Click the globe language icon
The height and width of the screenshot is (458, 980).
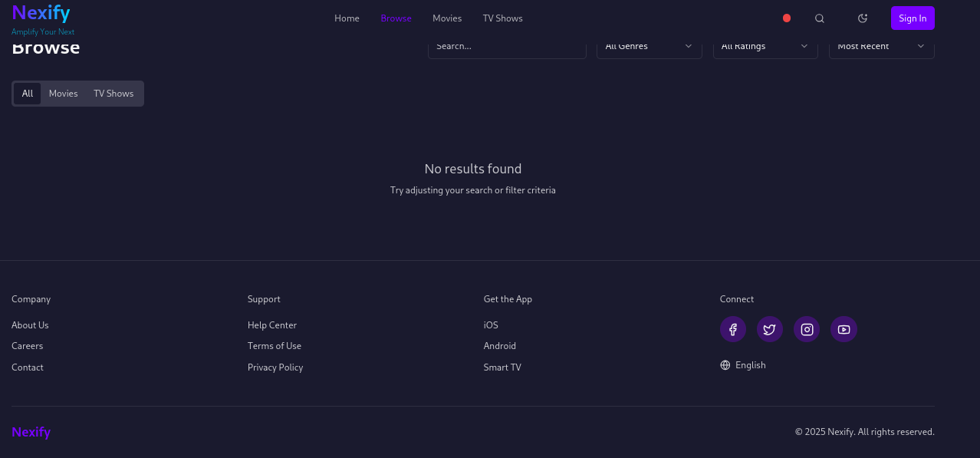click(725, 365)
